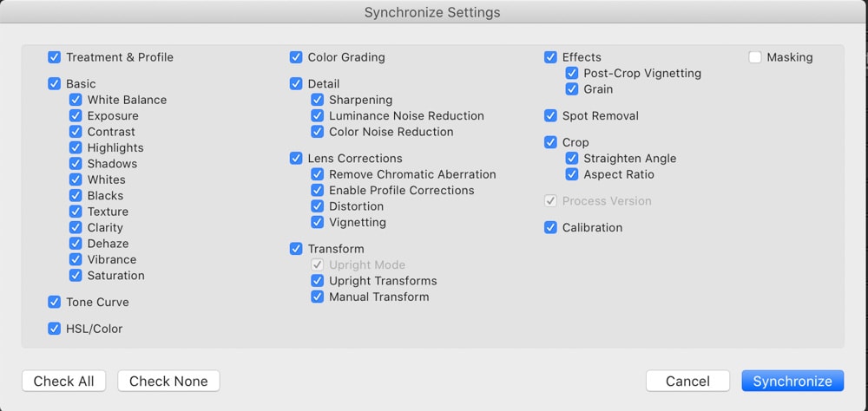Disable the Spot Removal checkbox
This screenshot has height=411, width=868.
pos(550,115)
